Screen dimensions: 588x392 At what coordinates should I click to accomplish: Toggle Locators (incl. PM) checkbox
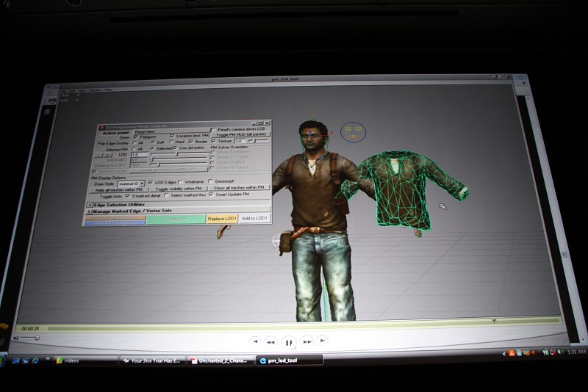click(172, 136)
